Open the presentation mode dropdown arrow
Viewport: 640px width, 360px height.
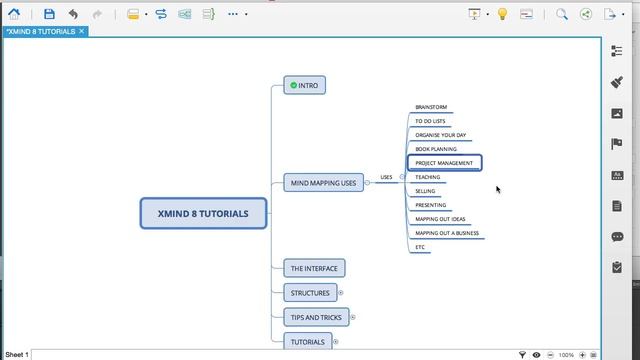point(488,14)
